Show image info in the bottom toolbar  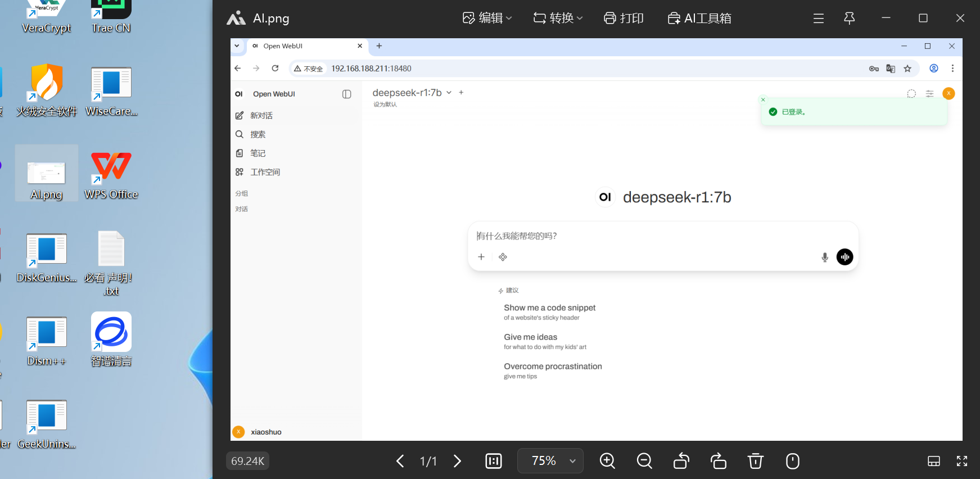793,461
